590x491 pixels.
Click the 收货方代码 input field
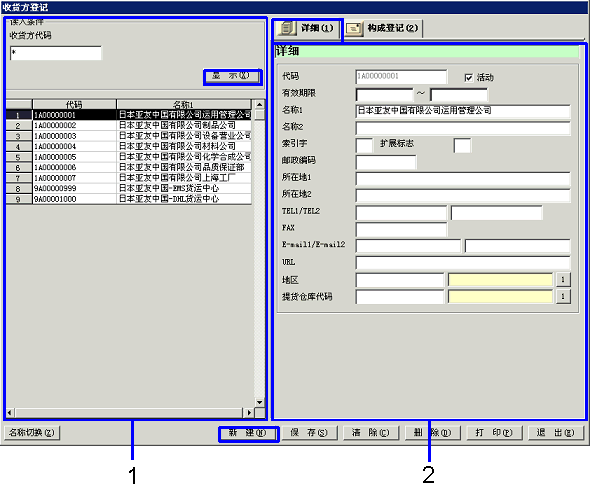(56, 53)
